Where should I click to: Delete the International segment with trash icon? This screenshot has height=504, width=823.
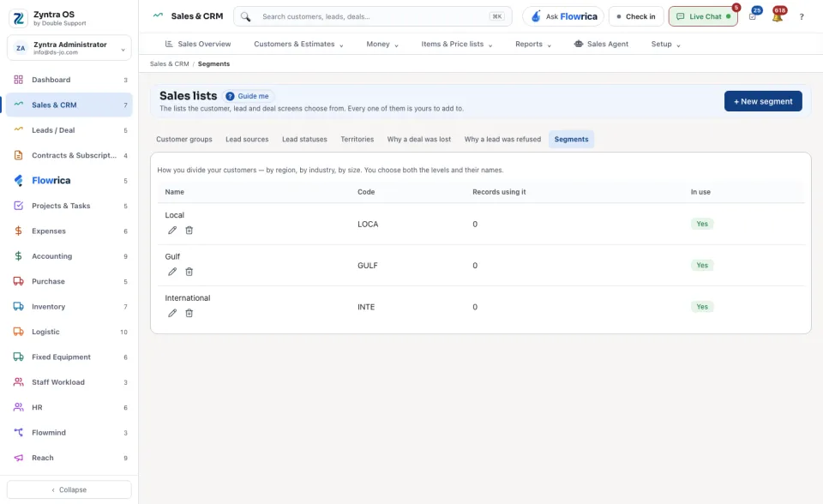click(x=189, y=314)
